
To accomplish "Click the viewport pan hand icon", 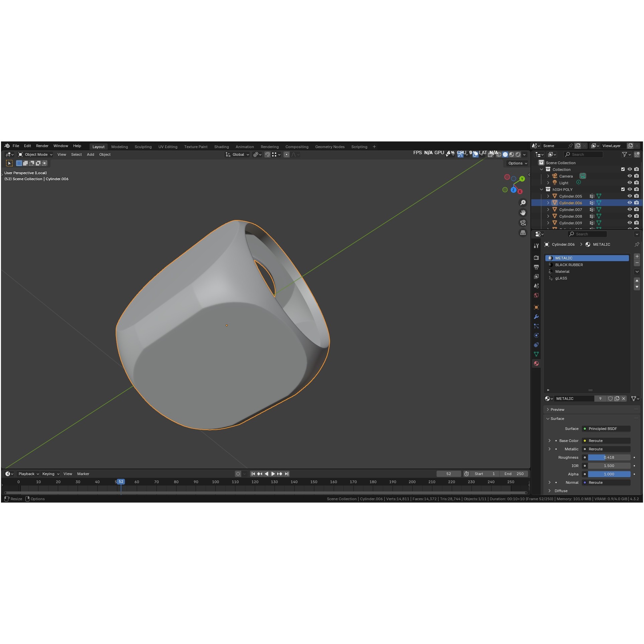I will pos(523,213).
